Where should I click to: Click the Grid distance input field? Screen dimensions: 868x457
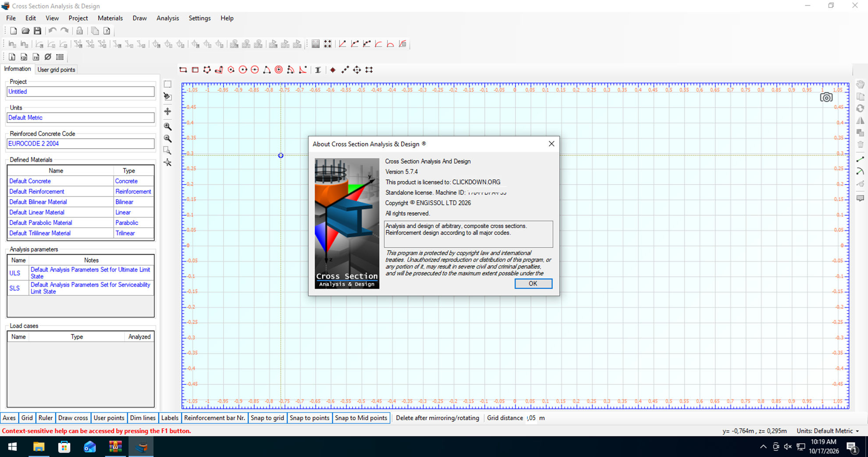[531, 418]
